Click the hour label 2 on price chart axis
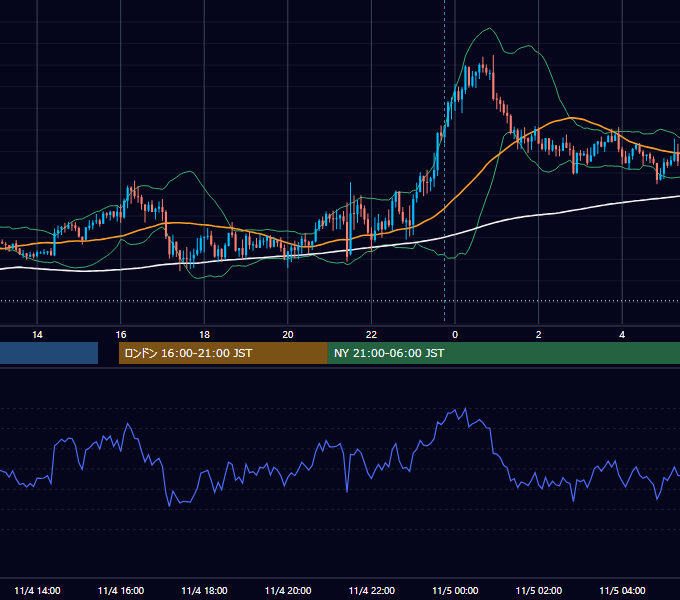 [539, 335]
